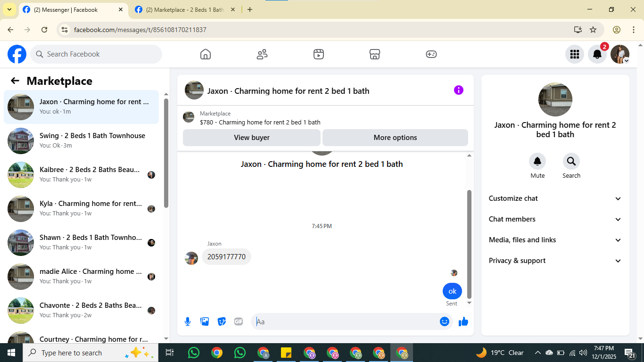
Task: Reload the page in Chrome
Action: pos(44,30)
